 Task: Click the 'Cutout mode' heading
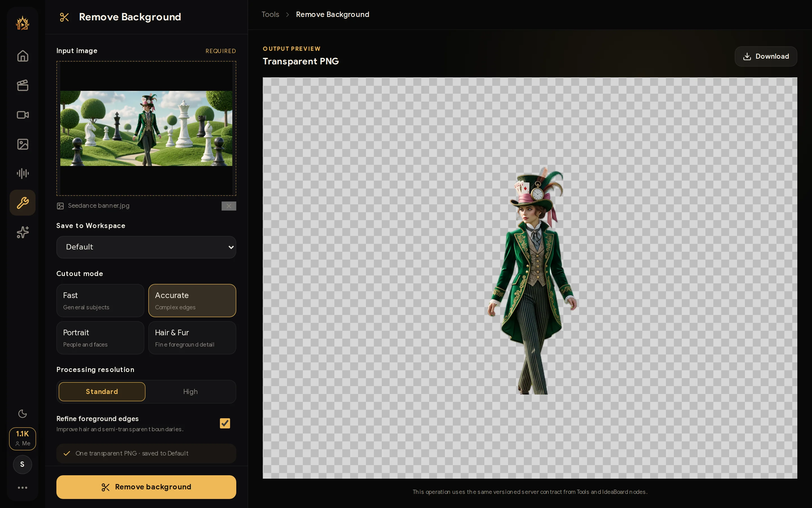click(80, 273)
